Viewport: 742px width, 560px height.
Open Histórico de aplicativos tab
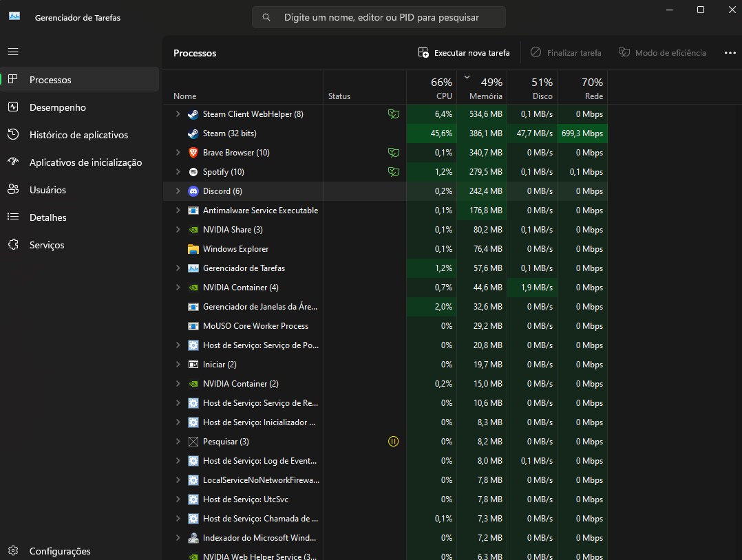(x=80, y=135)
